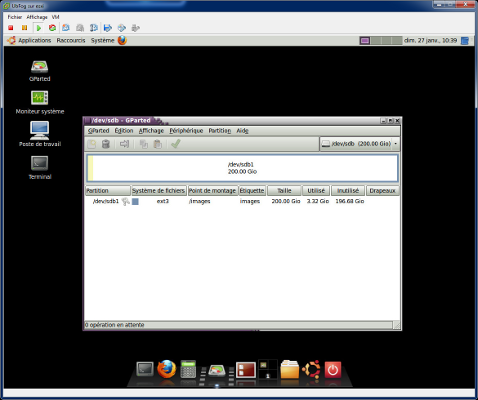Click the CD/disc device icon in VM toolbar

click(122, 28)
